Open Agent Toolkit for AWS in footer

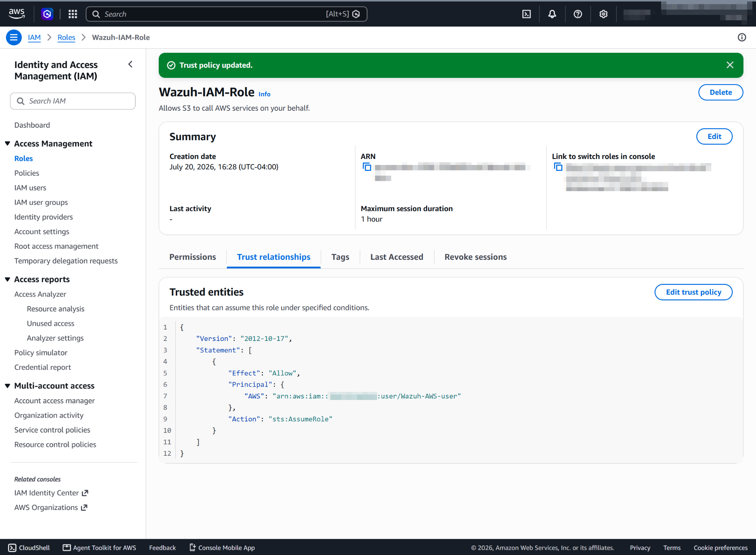[x=99, y=548]
